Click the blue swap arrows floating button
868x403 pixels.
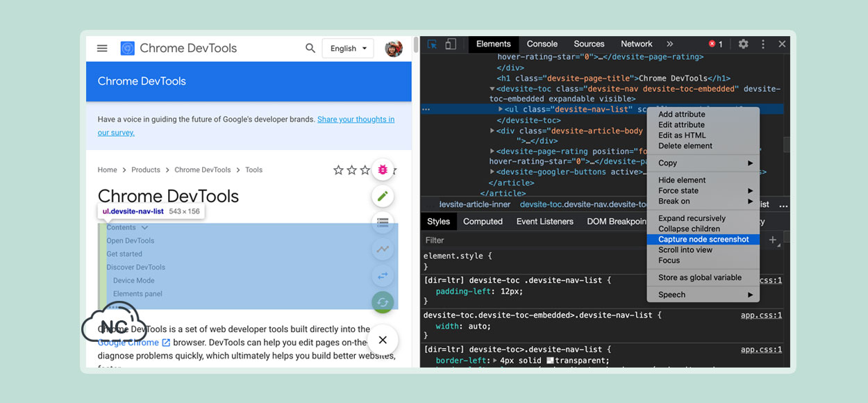click(383, 276)
